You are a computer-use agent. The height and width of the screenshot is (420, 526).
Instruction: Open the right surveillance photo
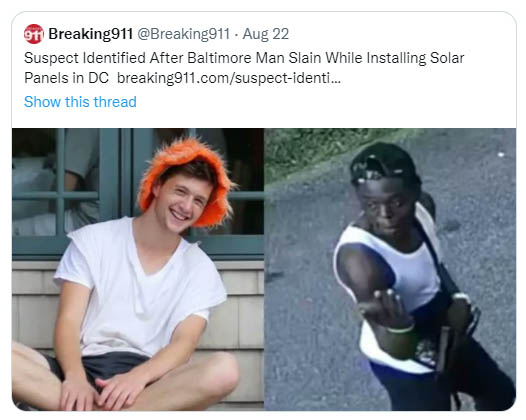[390, 269]
